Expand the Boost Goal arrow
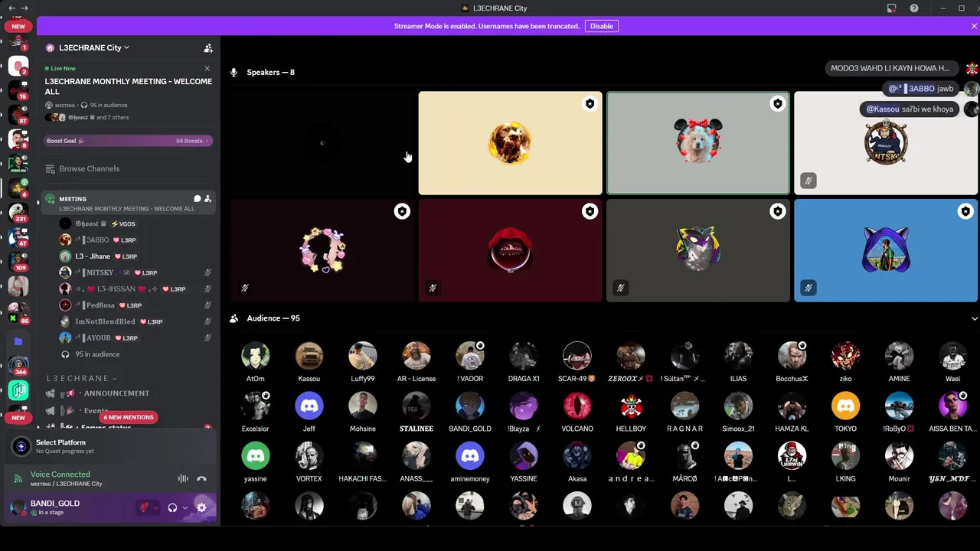 [x=207, y=141]
